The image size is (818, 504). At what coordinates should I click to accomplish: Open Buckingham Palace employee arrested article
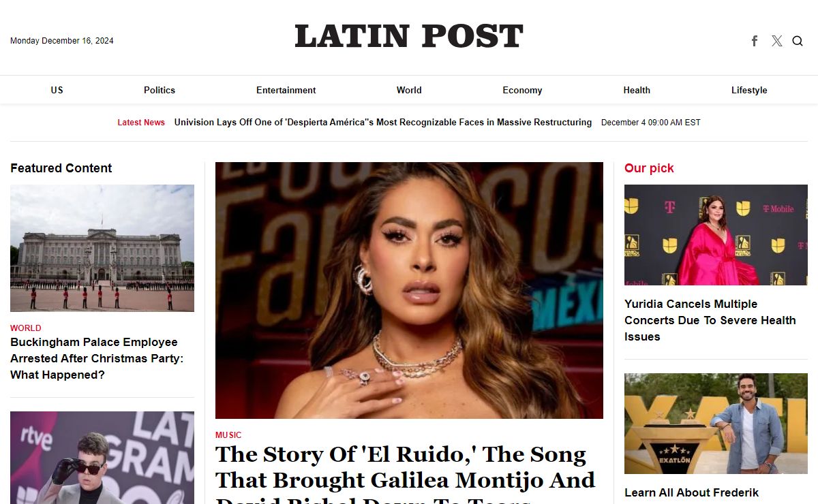click(x=97, y=358)
